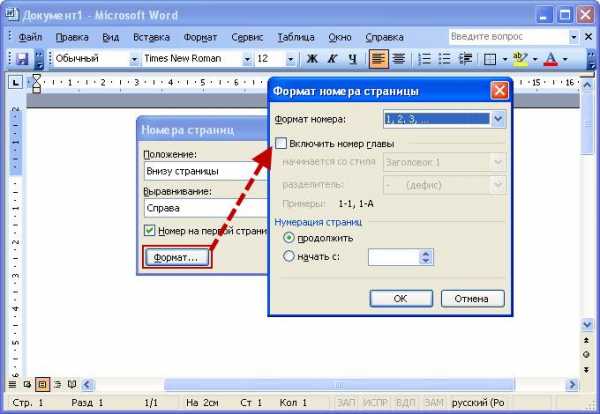This screenshot has height=414, width=600.
Task: Align text to the left
Action: click(378, 59)
